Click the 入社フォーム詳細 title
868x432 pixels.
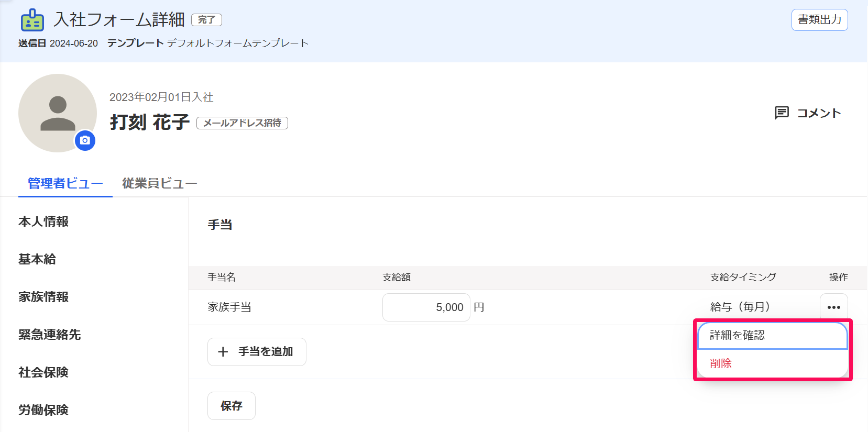119,20
